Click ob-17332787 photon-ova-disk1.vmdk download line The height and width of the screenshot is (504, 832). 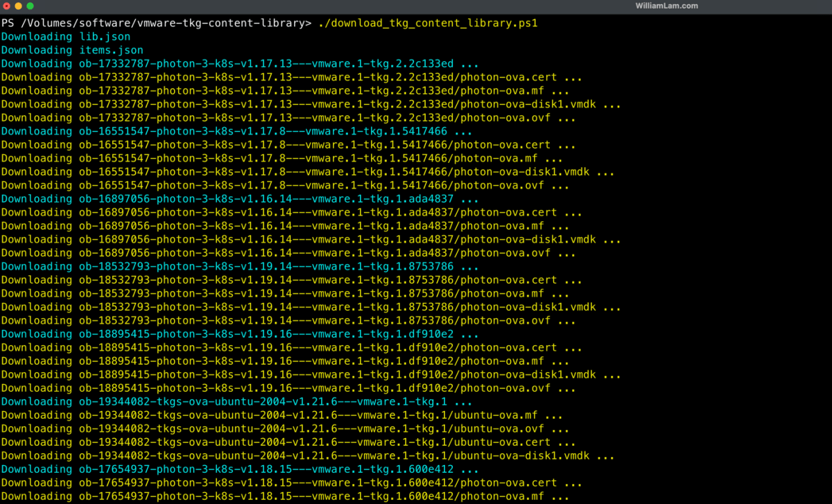[x=310, y=104]
